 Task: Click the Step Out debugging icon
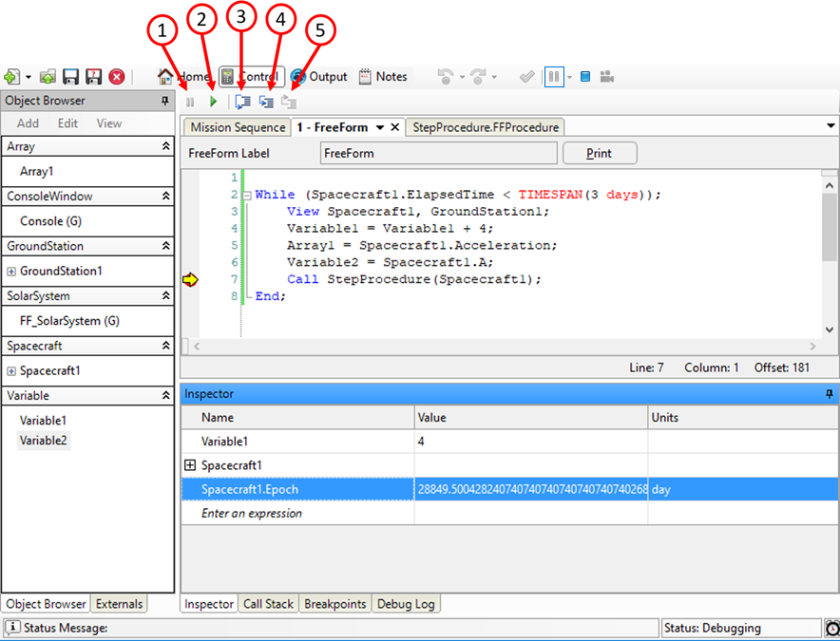(289, 102)
